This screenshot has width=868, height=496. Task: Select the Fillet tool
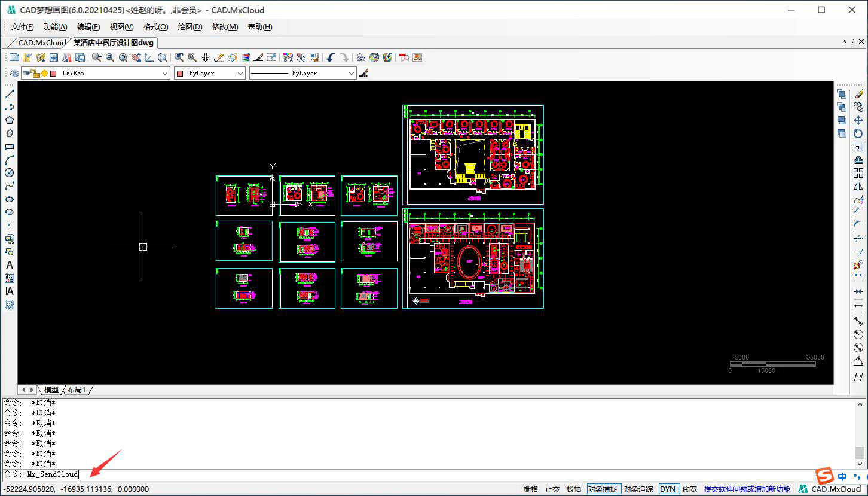tap(858, 226)
